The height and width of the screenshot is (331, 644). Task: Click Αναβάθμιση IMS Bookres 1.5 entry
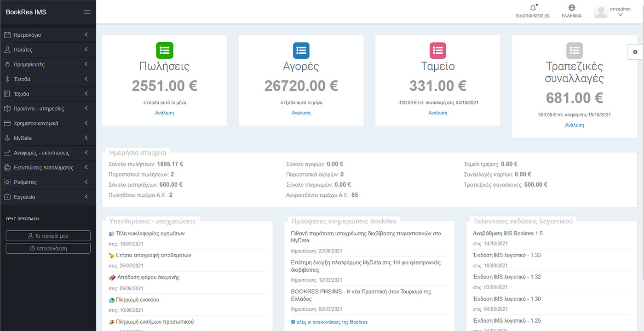[x=508, y=234]
